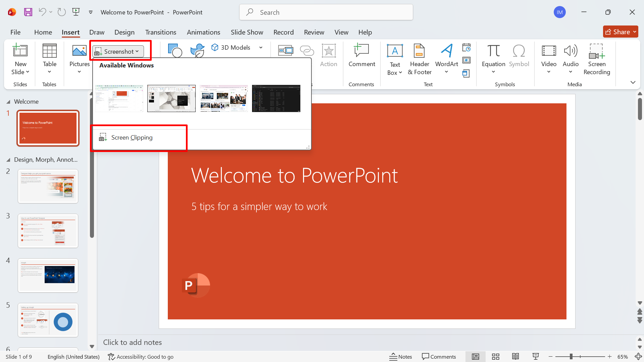This screenshot has width=644, height=362.
Task: Open Header & Footer dialog
Action: coord(419,60)
